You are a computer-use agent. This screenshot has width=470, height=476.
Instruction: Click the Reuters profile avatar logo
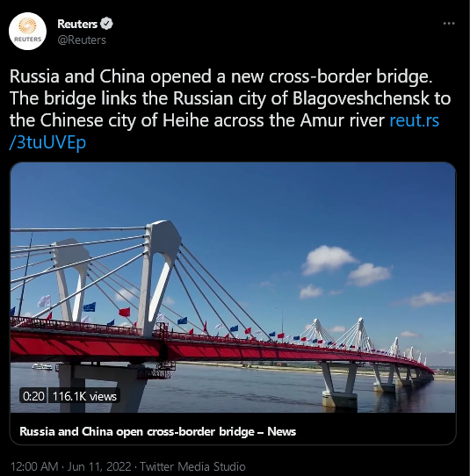tap(27, 32)
